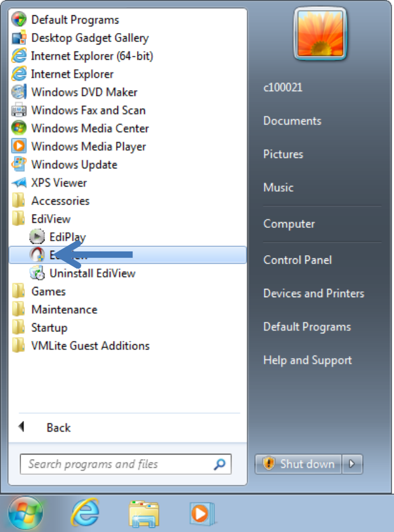394x532 pixels.
Task: Open Windows Update icon
Action: click(18, 164)
